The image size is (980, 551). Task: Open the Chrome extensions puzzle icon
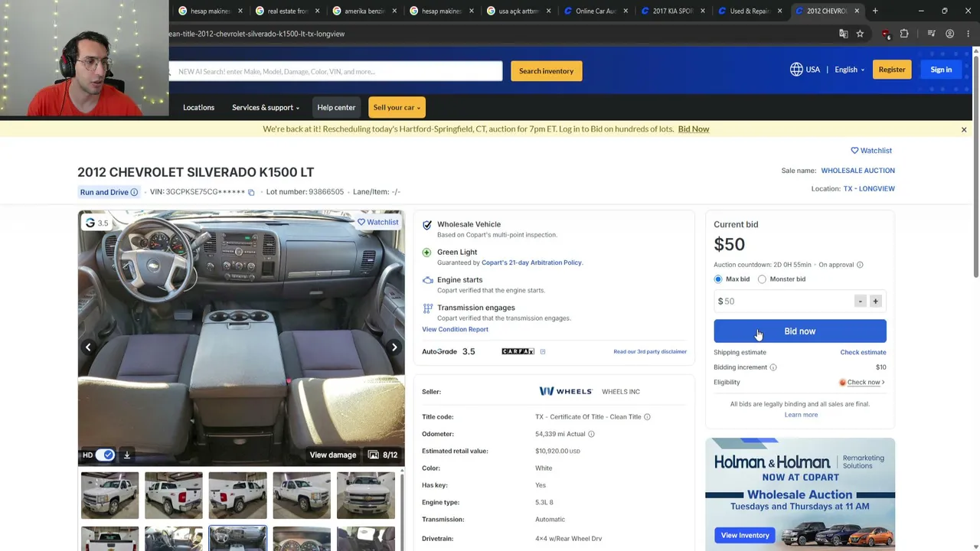904,34
